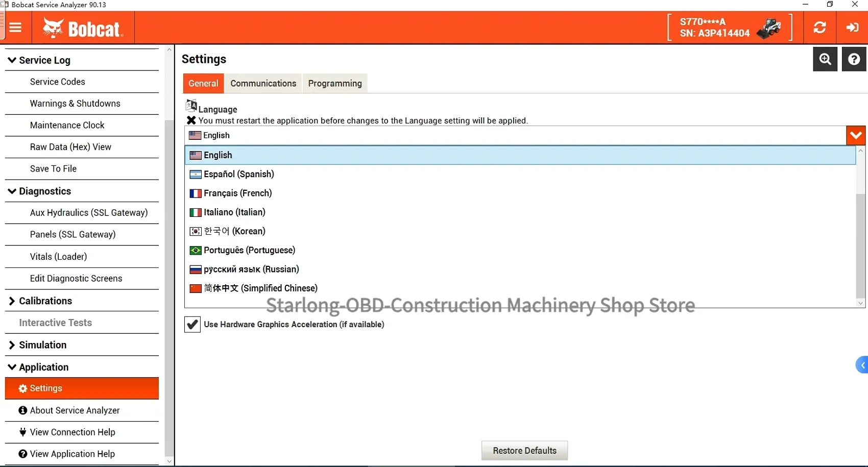Click the Argentina flag next to Español
Viewport: 868px width, 467px height.
pyautogui.click(x=195, y=175)
